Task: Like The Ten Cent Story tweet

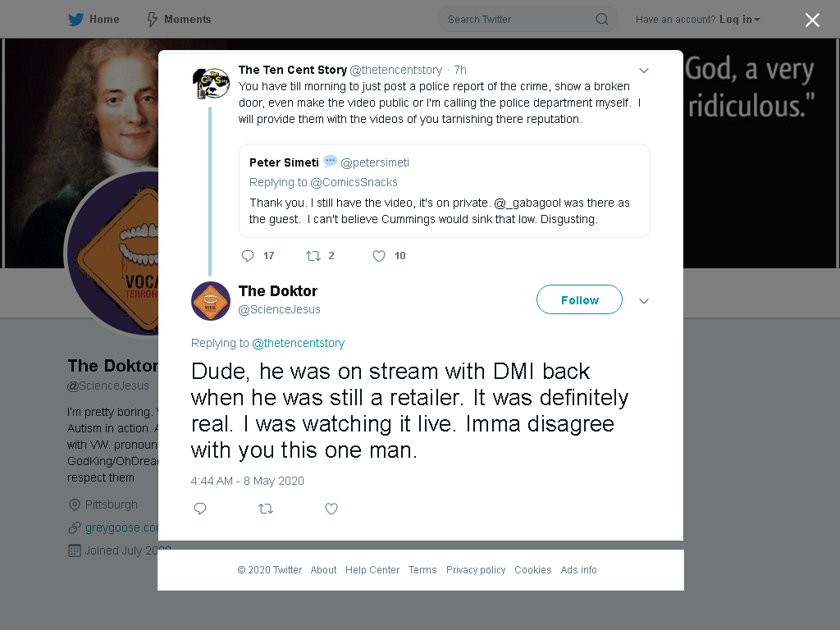Action: (379, 256)
